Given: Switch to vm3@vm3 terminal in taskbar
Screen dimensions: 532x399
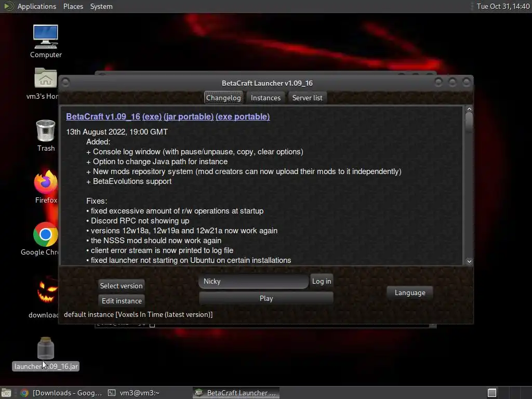Looking at the screenshot, I should tap(134, 393).
